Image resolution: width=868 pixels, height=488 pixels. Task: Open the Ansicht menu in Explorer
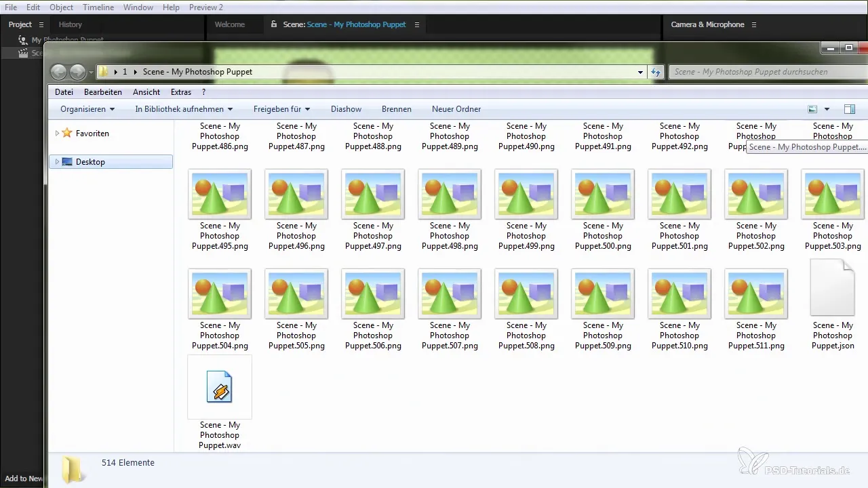coord(146,92)
